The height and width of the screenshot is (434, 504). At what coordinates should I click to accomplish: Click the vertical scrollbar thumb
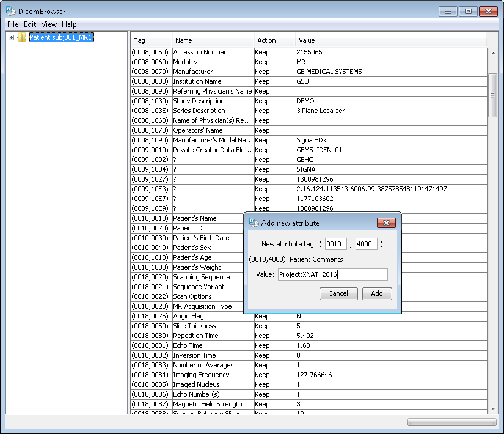click(492, 95)
